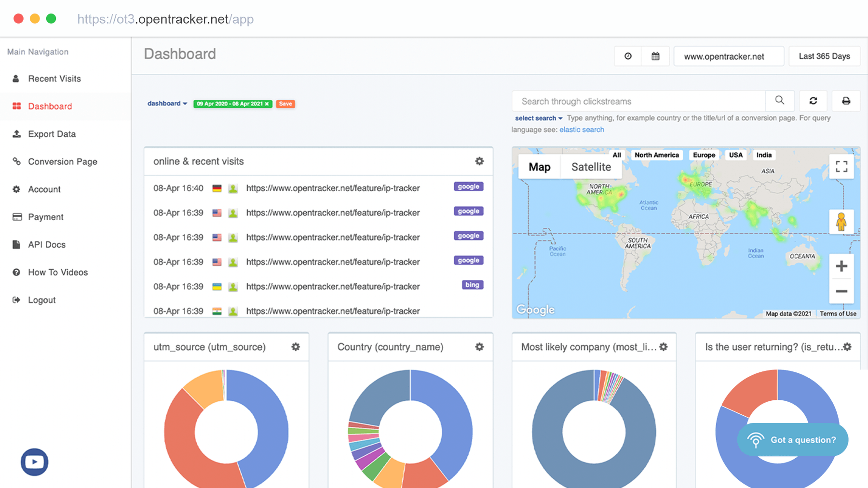
Task: Open the elastic search documentation link
Action: pyautogui.click(x=582, y=129)
